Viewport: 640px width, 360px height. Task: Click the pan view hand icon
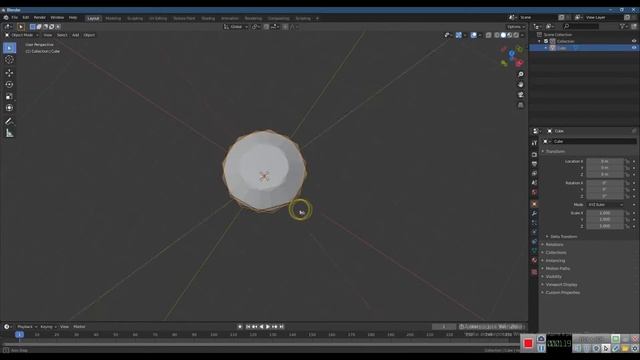point(520,84)
